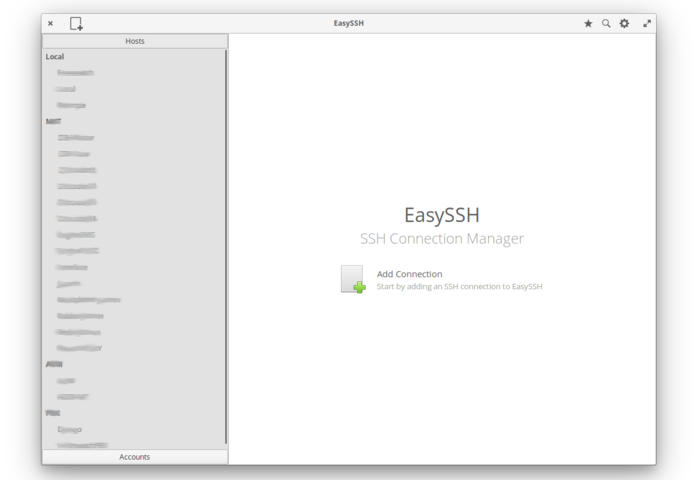
Task: Click the hosts list scrollbar
Action: [226, 247]
